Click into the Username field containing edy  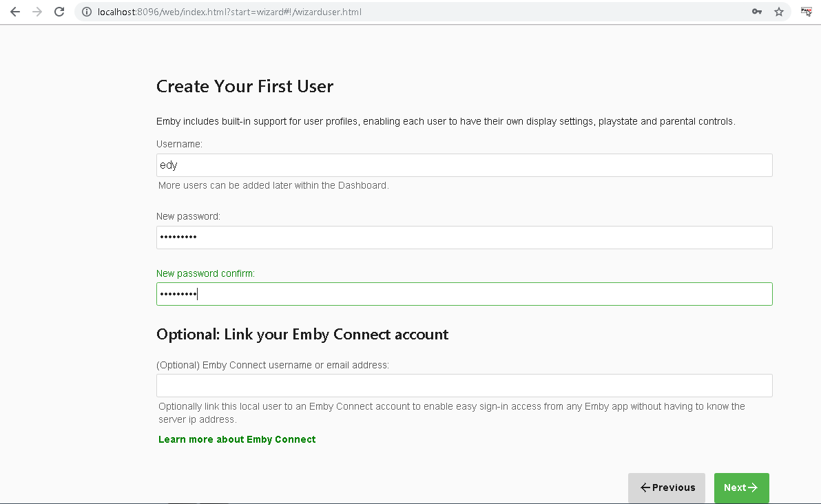tap(464, 165)
